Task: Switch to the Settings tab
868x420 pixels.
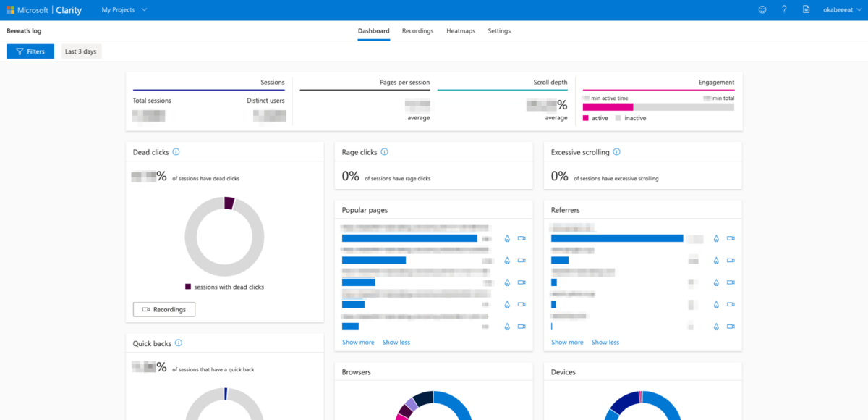Action: pos(499,31)
